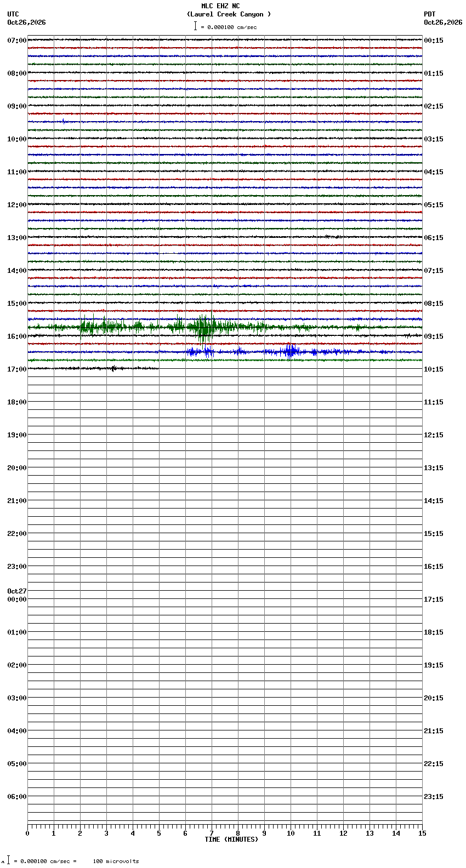Click the '17:00' UTC time label
The height and width of the screenshot is (868, 466).
coord(17,369)
